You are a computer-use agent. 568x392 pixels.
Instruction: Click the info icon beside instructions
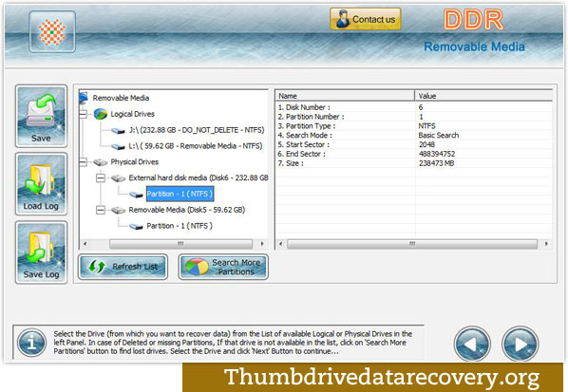[31, 343]
